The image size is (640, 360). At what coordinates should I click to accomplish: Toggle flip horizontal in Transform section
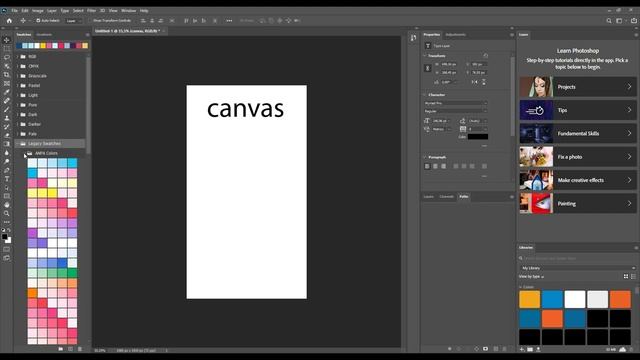pyautogui.click(x=474, y=82)
